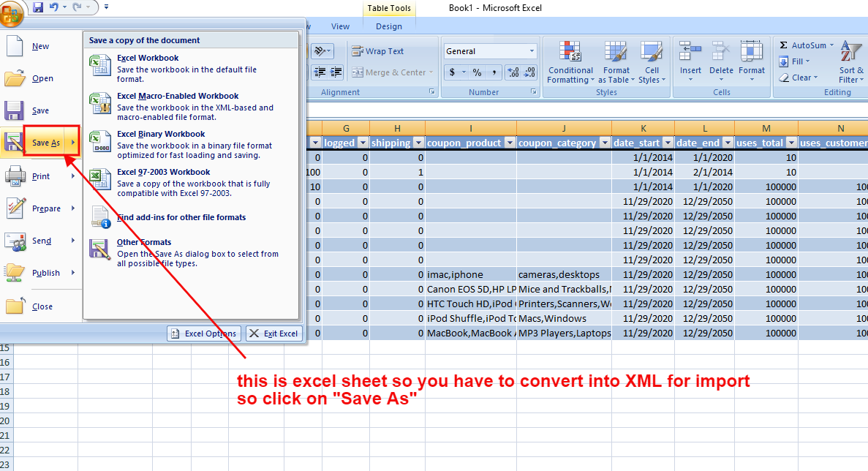Open the Format as Table gallery

coord(616,62)
